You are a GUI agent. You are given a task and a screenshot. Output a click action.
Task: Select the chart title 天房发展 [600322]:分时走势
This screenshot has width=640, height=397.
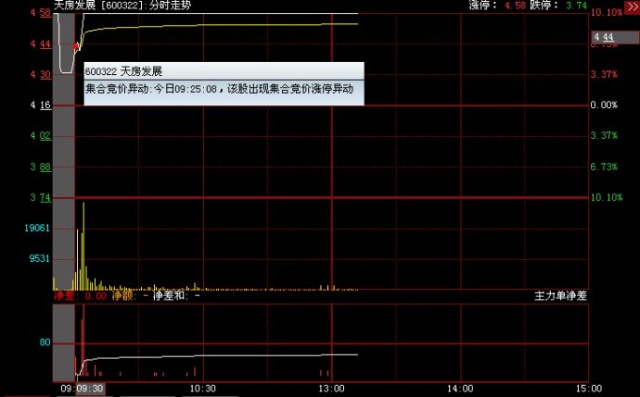click(122, 5)
